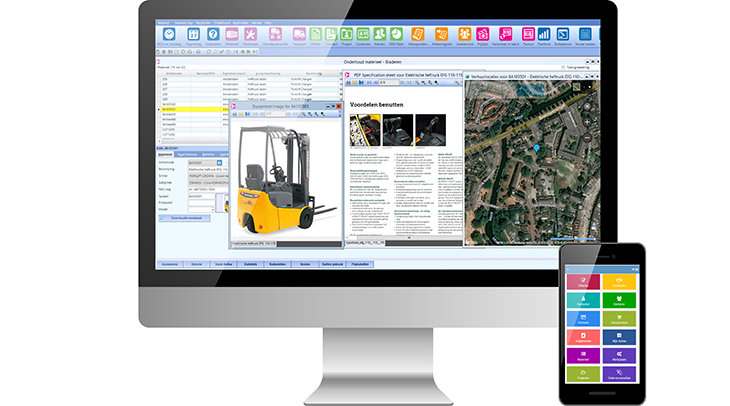Image resolution: width=730 pixels, height=406 pixels.
Task: Go to last record in navigation toolbar
Action: [x=255, y=52]
